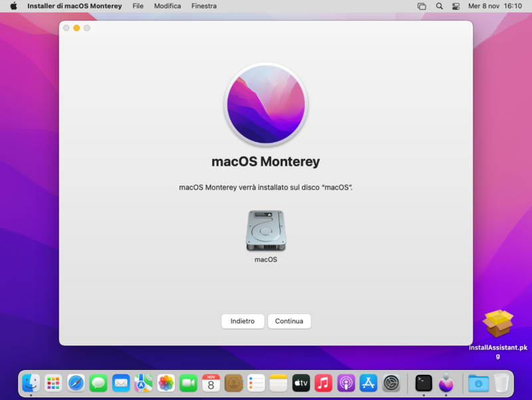
Task: Open the Trash in the Dock
Action: 501,383
